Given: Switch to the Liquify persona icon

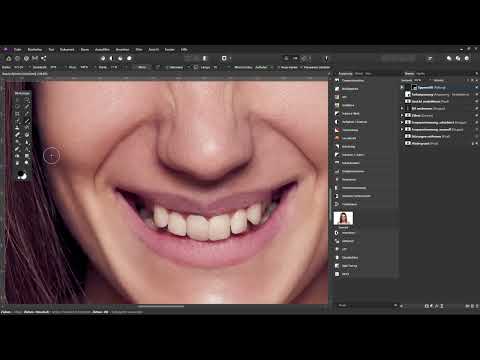Looking at the screenshot, I should pyautogui.click(x=17, y=58).
